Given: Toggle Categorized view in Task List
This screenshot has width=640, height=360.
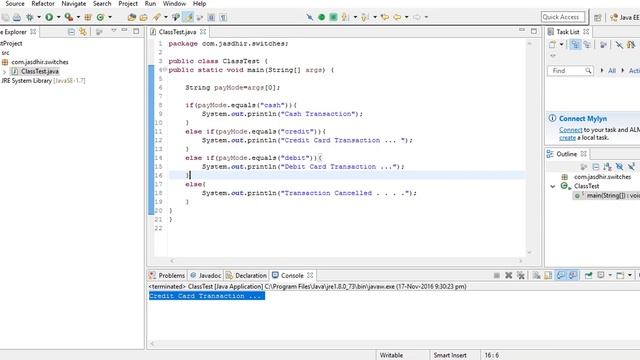Looking at the screenshot, I should (575, 44).
